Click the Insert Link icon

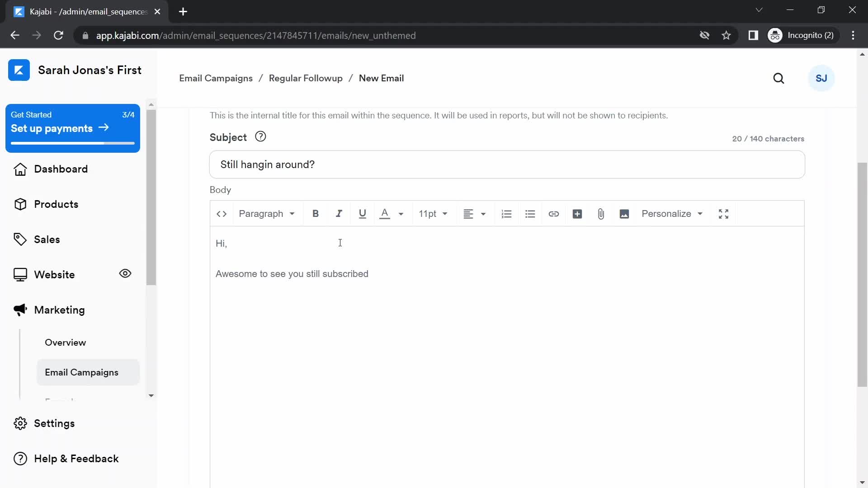click(x=553, y=213)
